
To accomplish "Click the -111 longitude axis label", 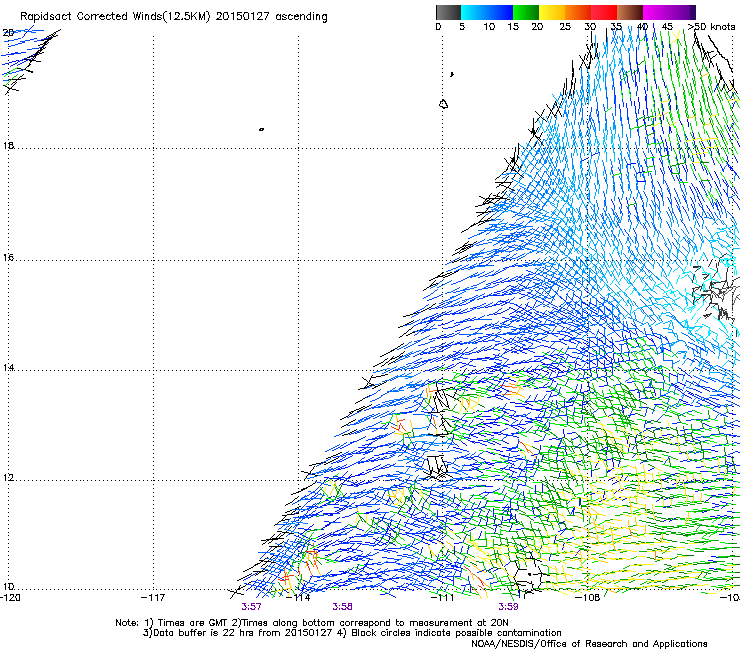I will [442, 598].
